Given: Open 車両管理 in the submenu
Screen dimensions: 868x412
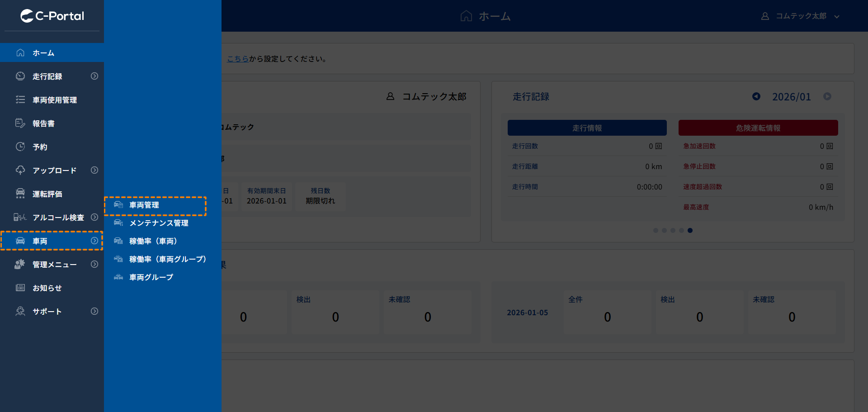Looking at the screenshot, I should point(144,205).
